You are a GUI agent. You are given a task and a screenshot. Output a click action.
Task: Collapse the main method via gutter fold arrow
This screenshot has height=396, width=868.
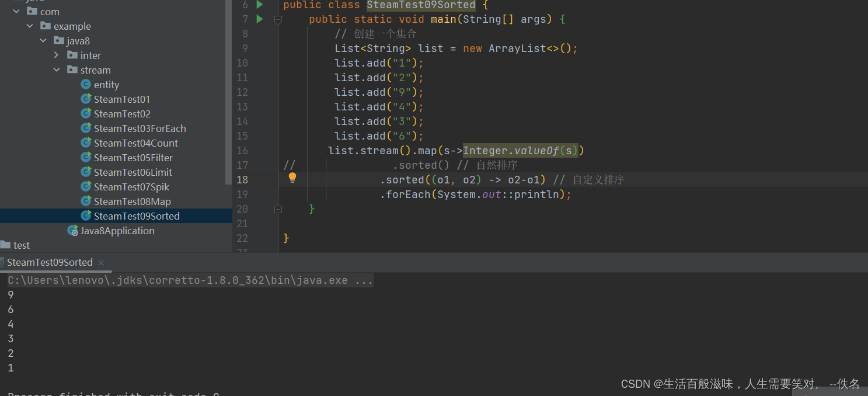[x=278, y=19]
